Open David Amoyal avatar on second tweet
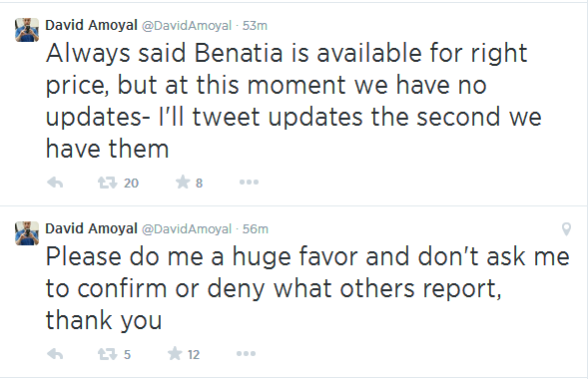This screenshot has height=379, width=588. 27,233
